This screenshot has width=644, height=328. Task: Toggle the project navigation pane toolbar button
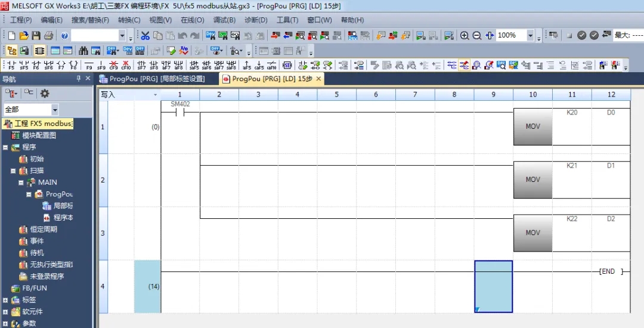pos(11,51)
